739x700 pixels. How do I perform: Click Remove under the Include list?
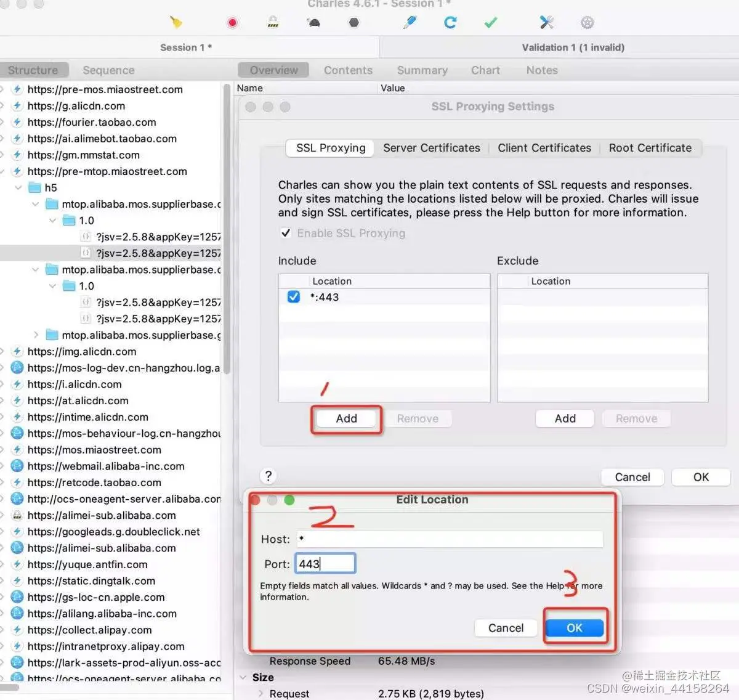click(x=418, y=419)
